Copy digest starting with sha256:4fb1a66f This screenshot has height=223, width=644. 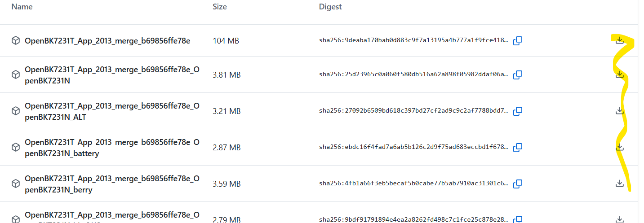coord(518,184)
